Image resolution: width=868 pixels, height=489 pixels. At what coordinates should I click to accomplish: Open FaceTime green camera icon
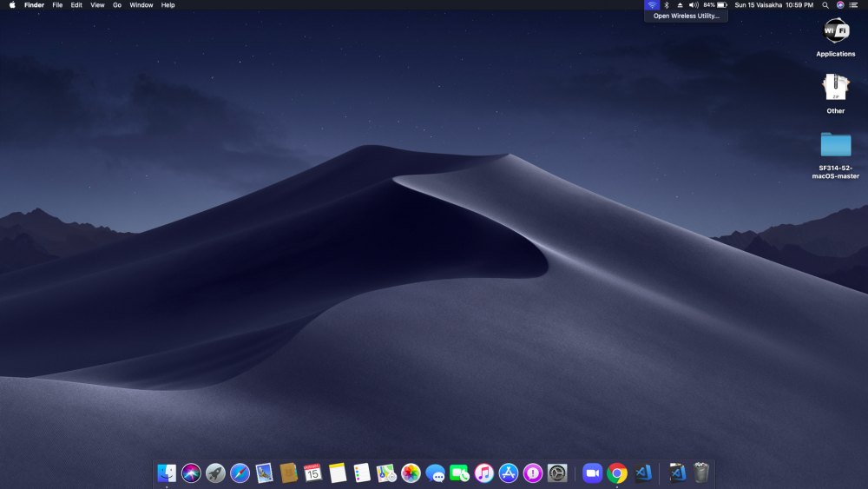[x=459, y=473]
